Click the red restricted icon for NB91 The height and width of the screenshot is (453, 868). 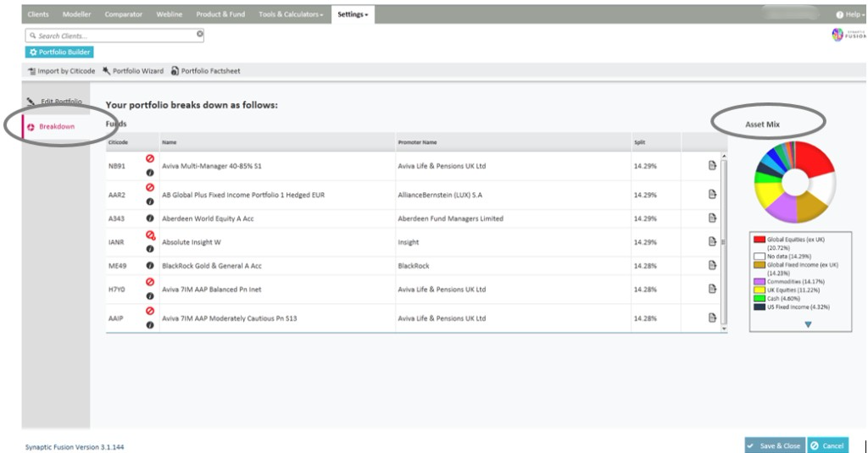(x=149, y=158)
